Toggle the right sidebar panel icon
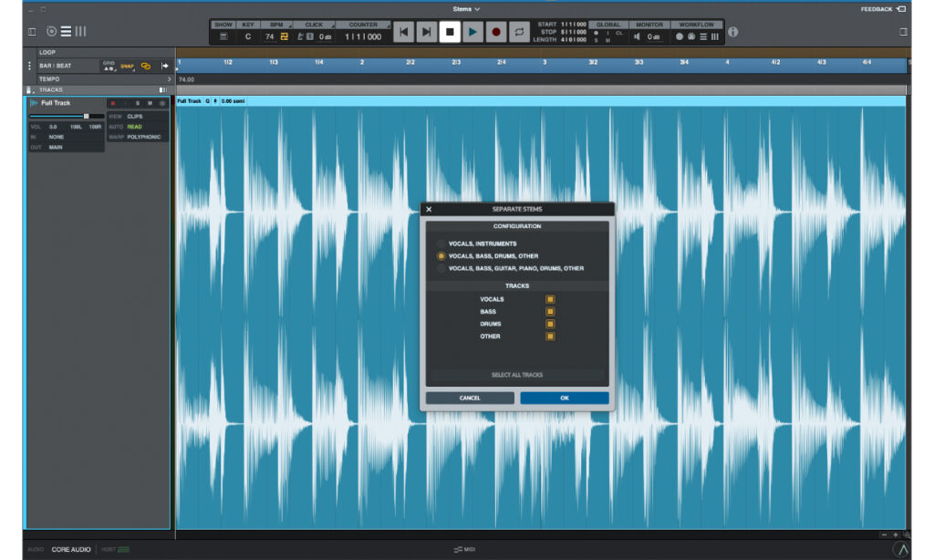The image size is (934, 560). point(904,32)
